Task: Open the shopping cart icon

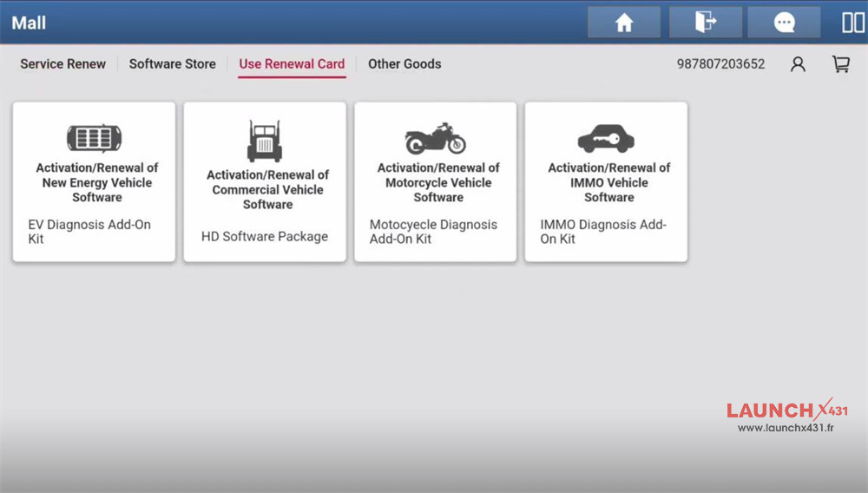Action: 841,64
